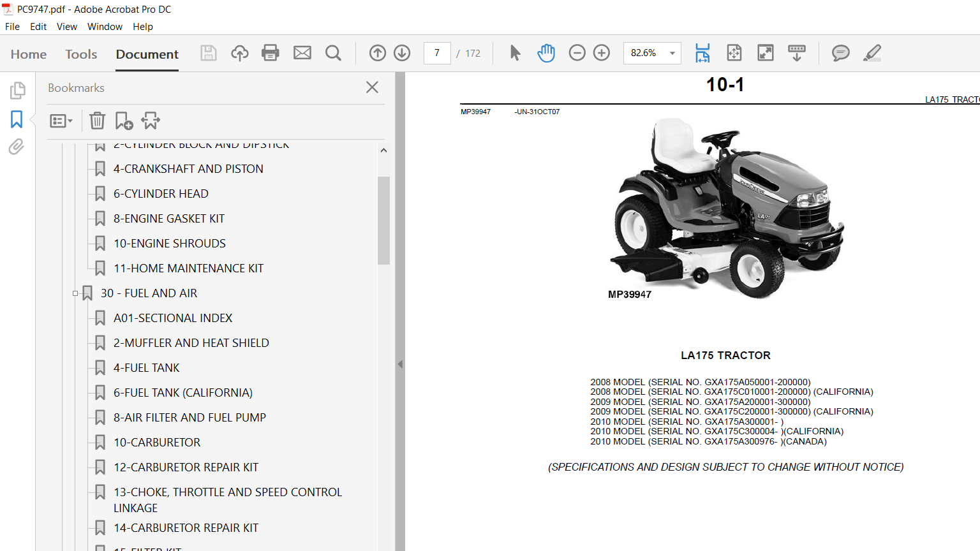Collapse the navigation pane with side arrow
This screenshot has width=980, height=551.
pyautogui.click(x=400, y=364)
